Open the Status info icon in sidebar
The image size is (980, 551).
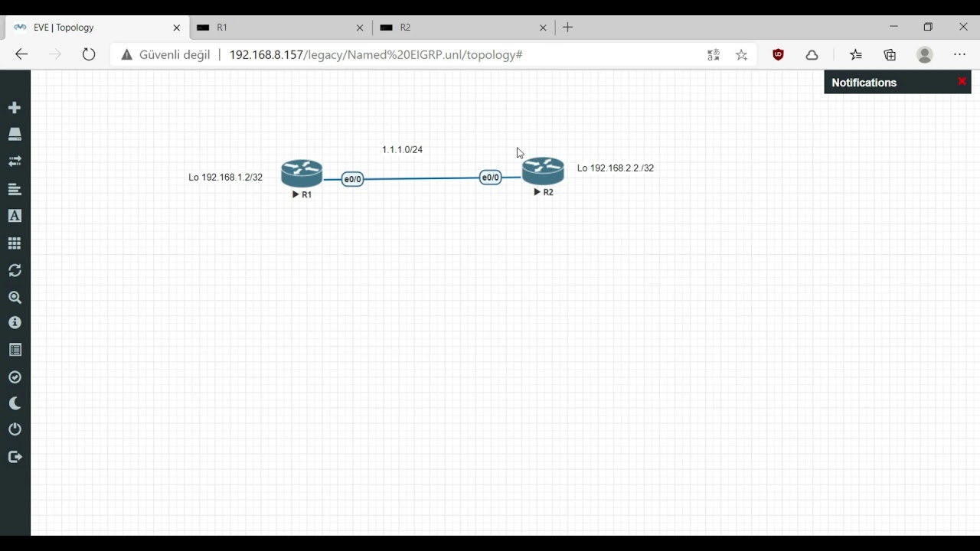tap(15, 323)
